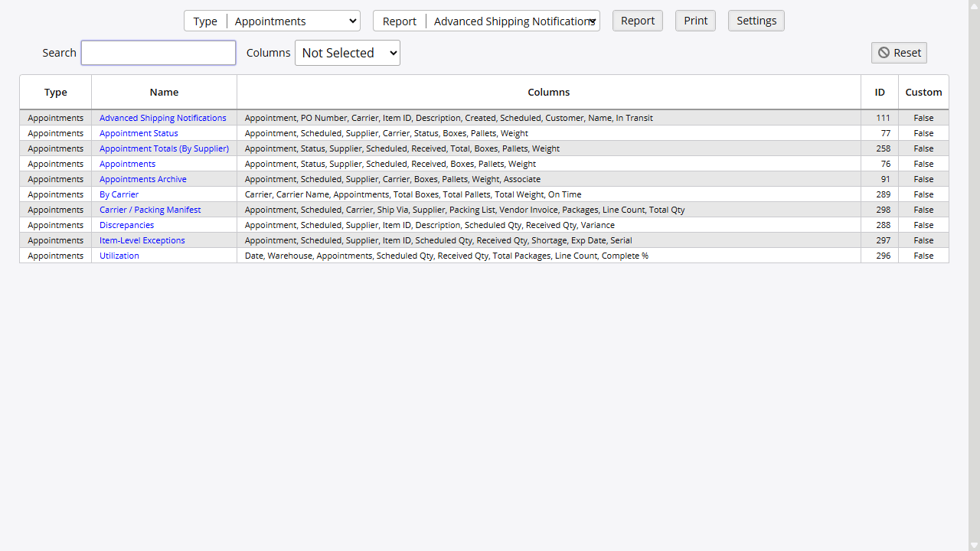Open Advanced Shipping Notifications report link
980x551 pixels.
coord(163,118)
